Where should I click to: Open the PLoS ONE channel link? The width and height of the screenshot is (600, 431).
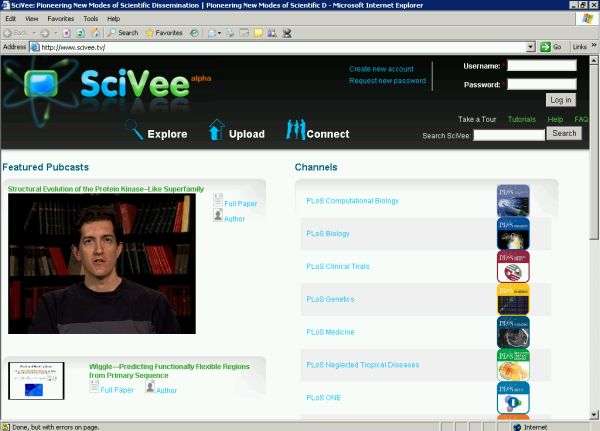[323, 398]
